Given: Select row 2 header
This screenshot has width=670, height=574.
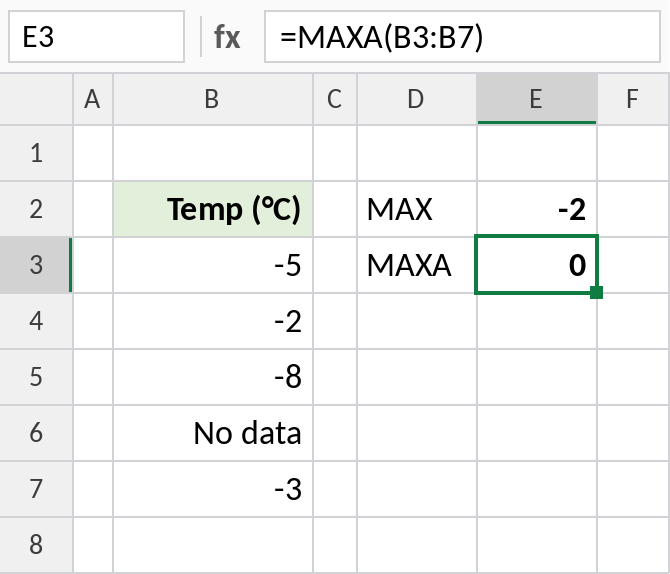Looking at the screenshot, I should pos(36,209).
